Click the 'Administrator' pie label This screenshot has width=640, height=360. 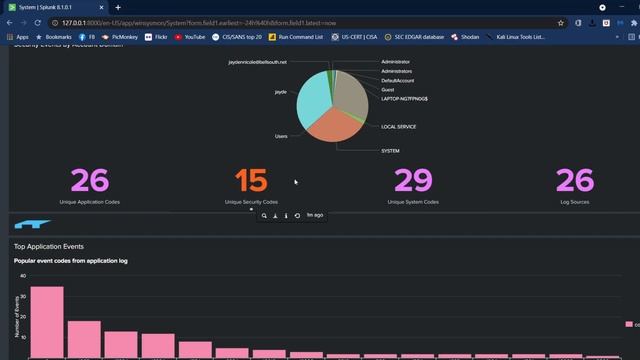coord(395,62)
